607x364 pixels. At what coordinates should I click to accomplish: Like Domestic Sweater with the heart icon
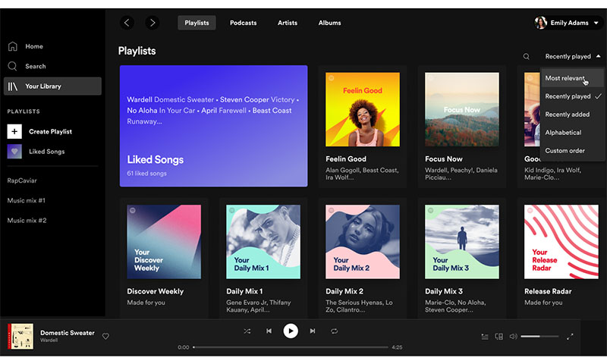105,337
